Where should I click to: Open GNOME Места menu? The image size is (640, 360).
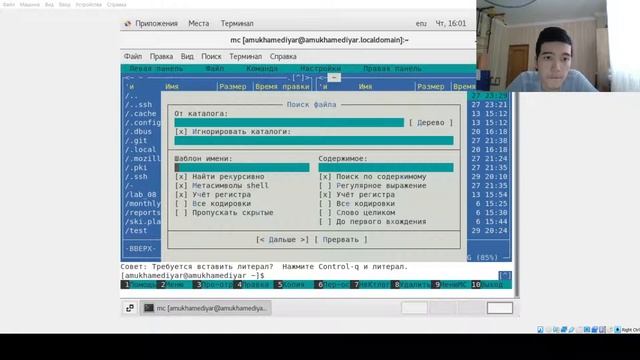pos(199,24)
